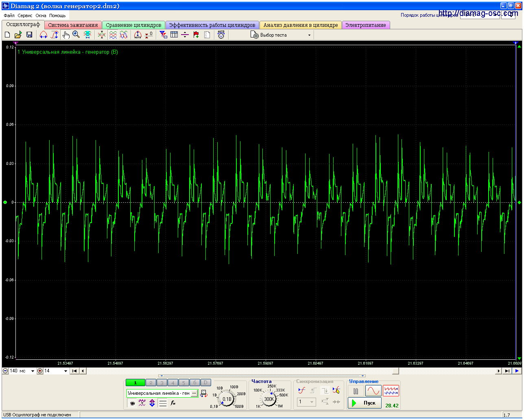The height and width of the screenshot is (420, 524).
Task: Toggle the grid table icon
Action: [x=174, y=35]
